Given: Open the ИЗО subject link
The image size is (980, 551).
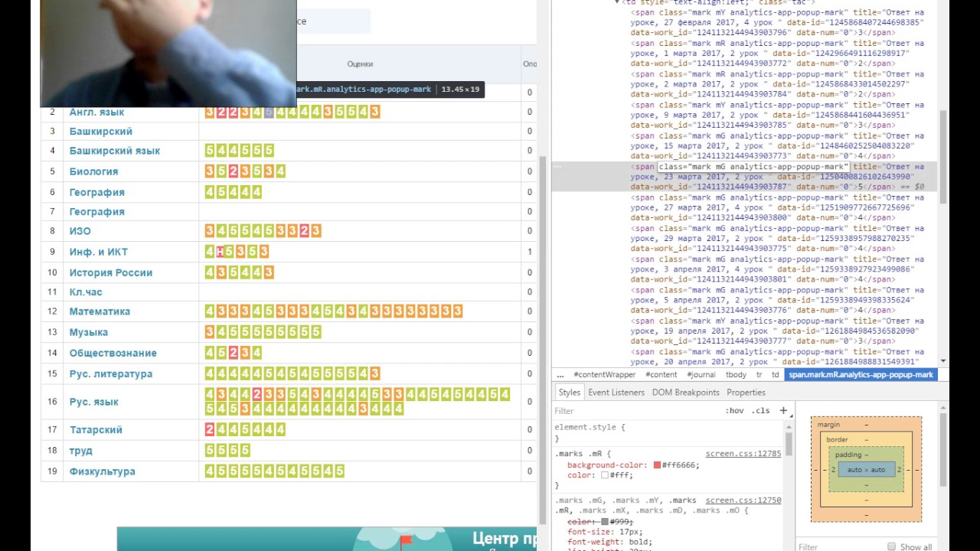Looking at the screenshot, I should (80, 230).
